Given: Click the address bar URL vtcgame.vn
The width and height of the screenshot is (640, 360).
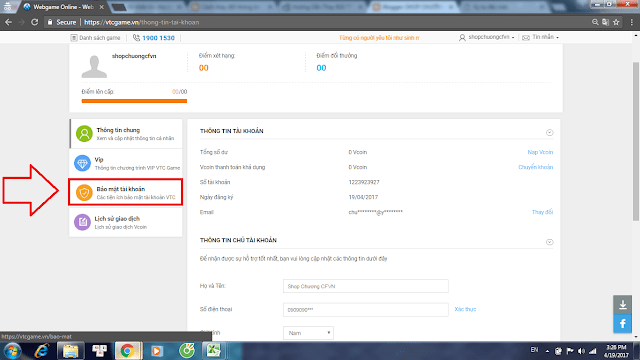Looking at the screenshot, I should [x=142, y=22].
